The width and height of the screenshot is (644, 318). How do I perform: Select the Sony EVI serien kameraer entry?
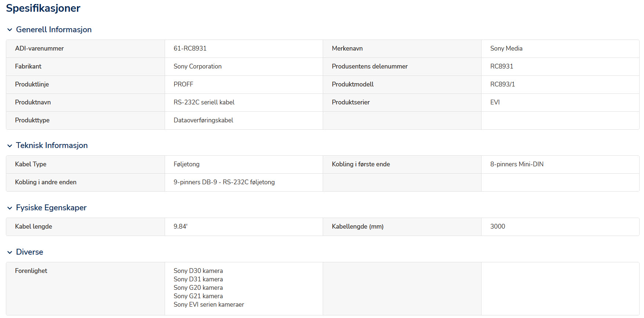point(209,304)
